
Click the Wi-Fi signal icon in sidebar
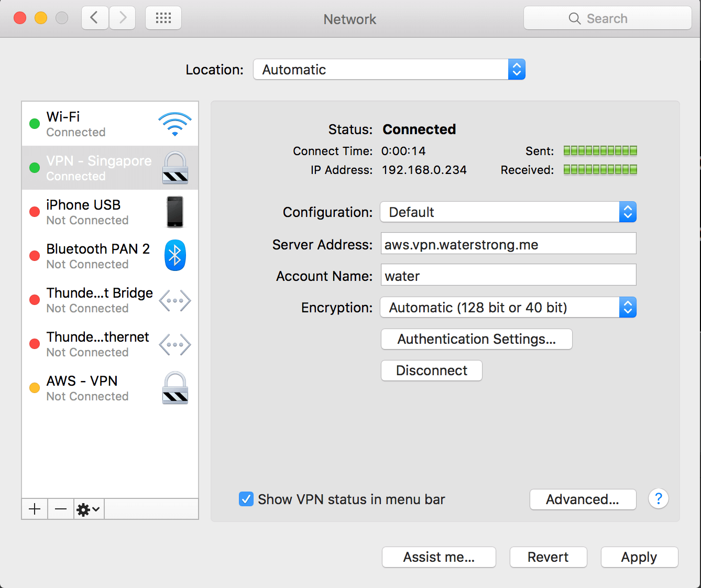point(175,124)
